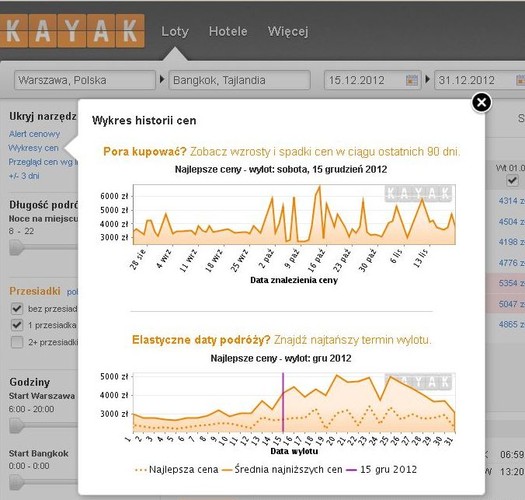Toggle the 1 przesiadka checkbox
The width and height of the screenshot is (525, 500).
[17, 325]
